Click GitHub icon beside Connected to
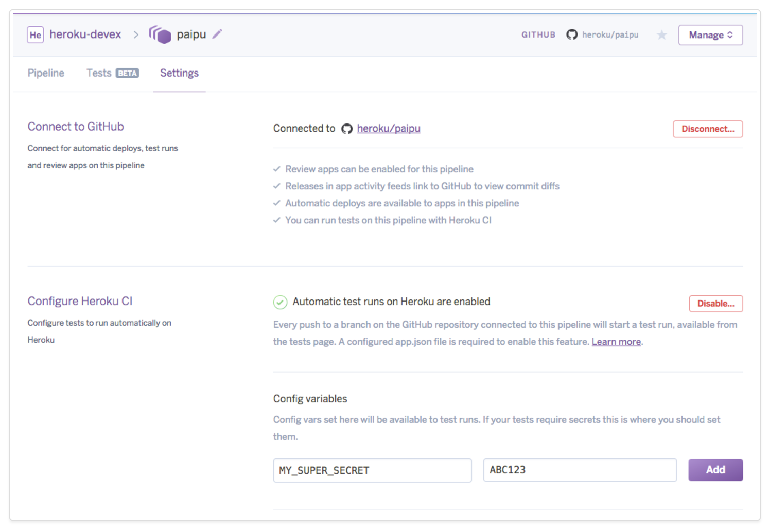 click(347, 129)
